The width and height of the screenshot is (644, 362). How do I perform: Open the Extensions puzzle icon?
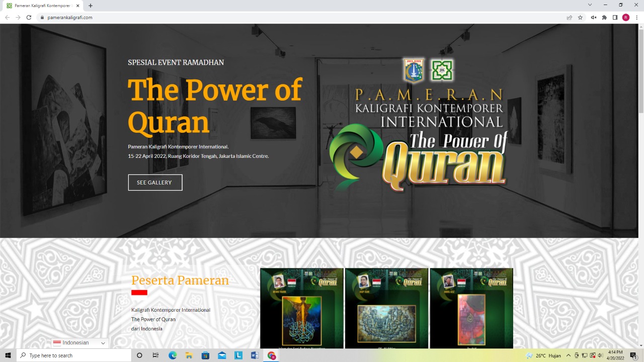pyautogui.click(x=604, y=17)
